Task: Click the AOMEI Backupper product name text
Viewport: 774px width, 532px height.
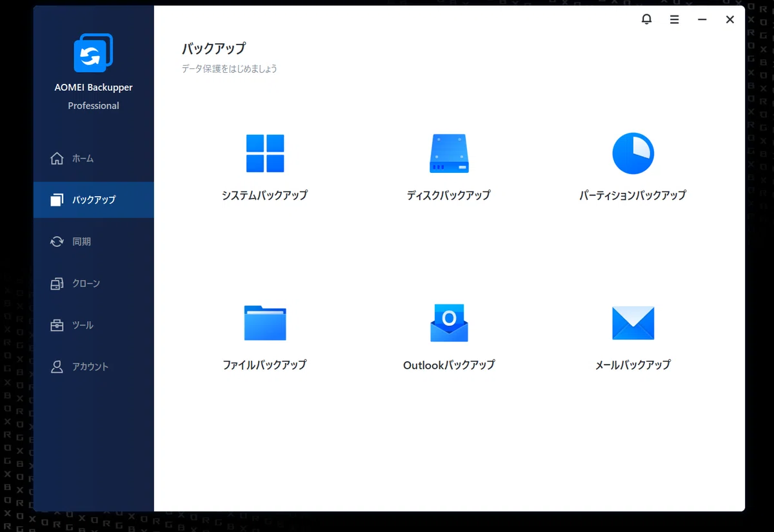Action: click(94, 88)
